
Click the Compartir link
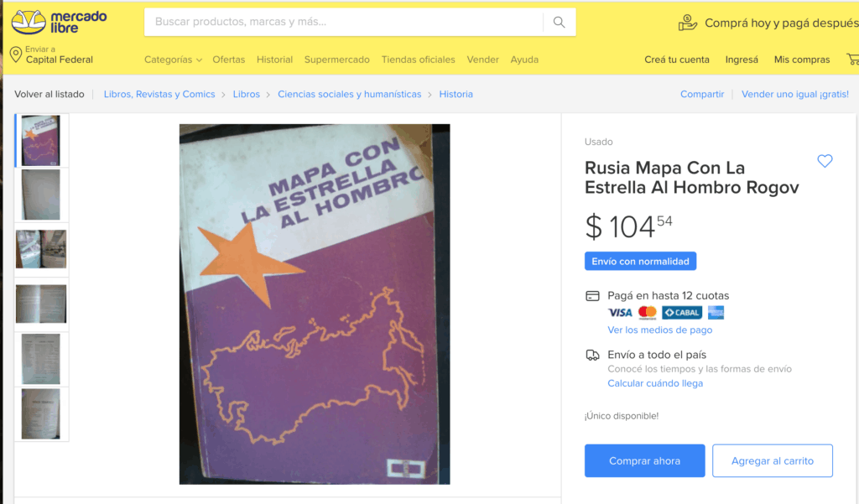702,94
